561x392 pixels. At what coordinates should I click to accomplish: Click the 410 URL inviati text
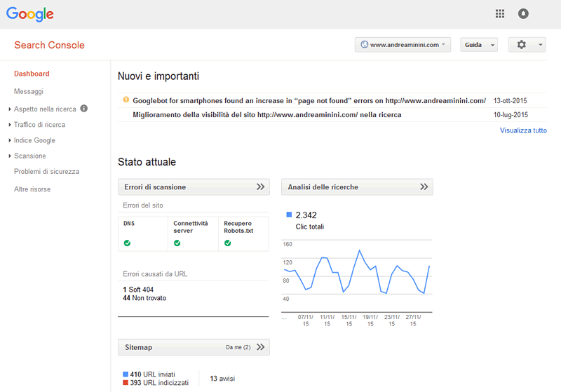tap(152, 374)
